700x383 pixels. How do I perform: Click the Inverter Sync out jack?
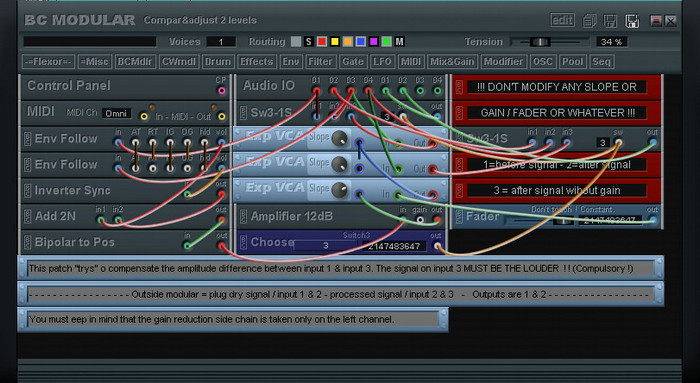click(x=221, y=194)
